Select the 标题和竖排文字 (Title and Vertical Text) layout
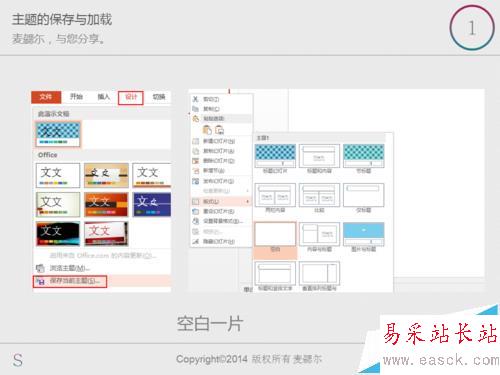Screen dimensions: 500x375 coord(275,276)
